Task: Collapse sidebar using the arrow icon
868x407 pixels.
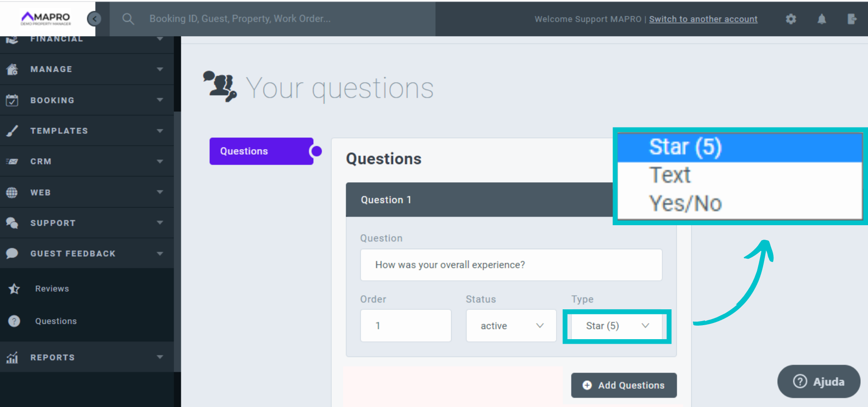Action: (94, 19)
